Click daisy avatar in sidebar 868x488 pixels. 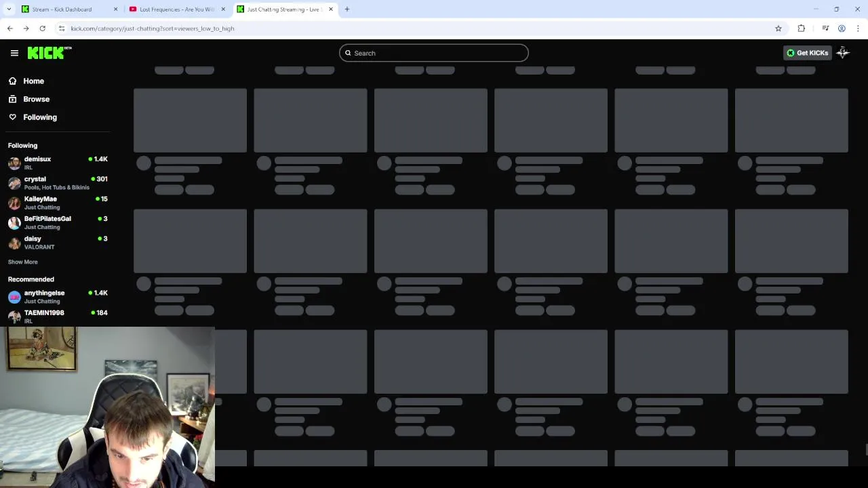[14, 243]
